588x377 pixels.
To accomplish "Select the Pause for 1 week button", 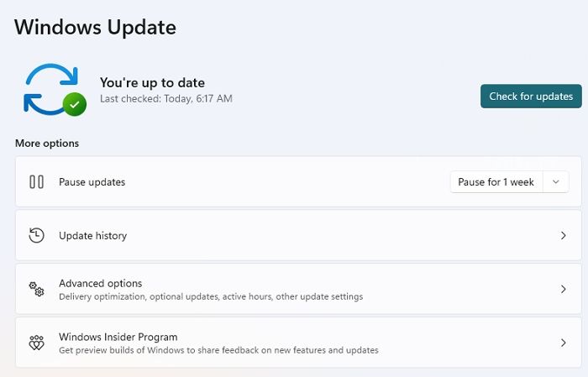I will [x=496, y=182].
